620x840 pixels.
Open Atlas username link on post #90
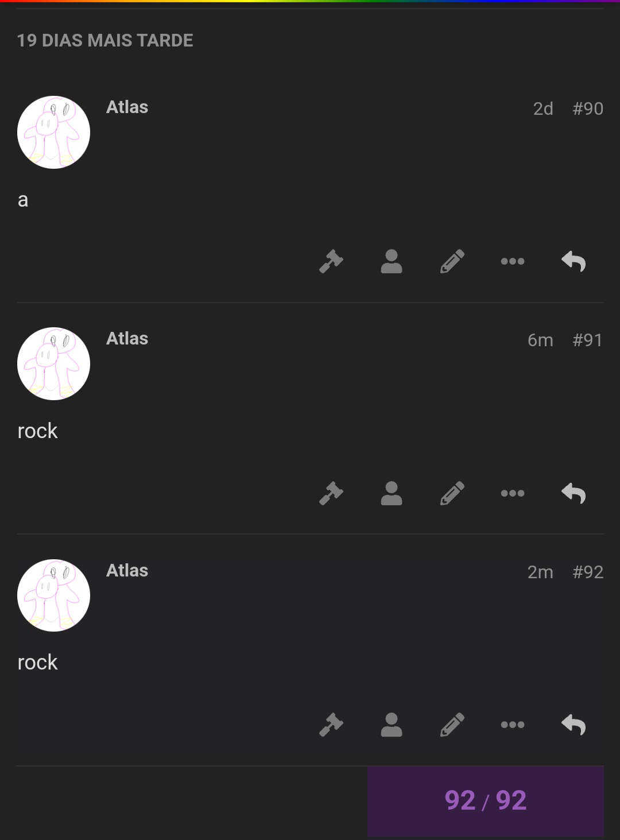(x=127, y=107)
